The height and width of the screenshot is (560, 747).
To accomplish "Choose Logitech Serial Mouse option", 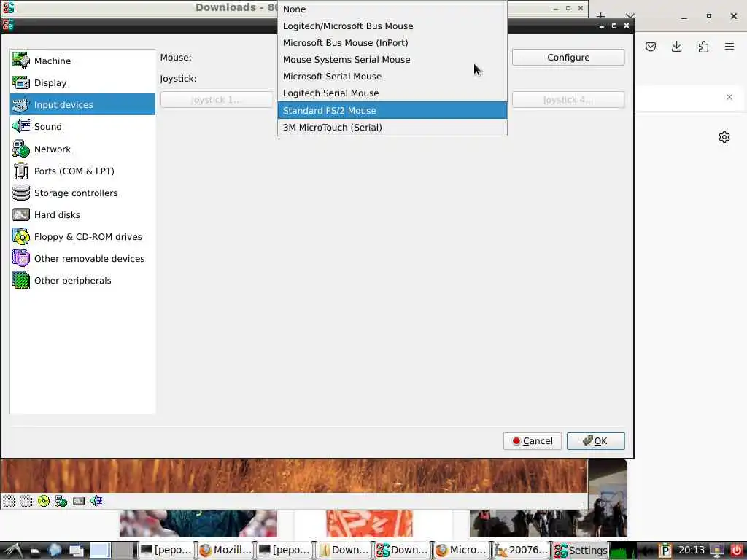I will pos(392,93).
